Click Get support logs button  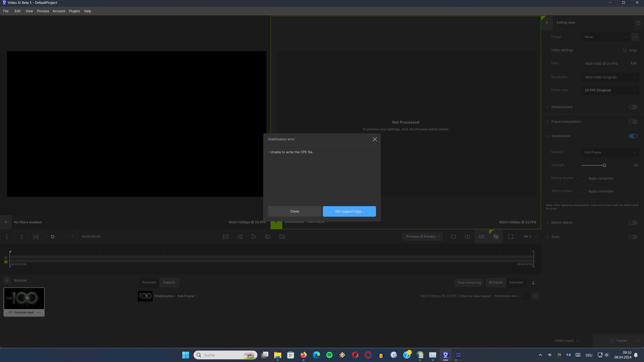[x=349, y=211]
